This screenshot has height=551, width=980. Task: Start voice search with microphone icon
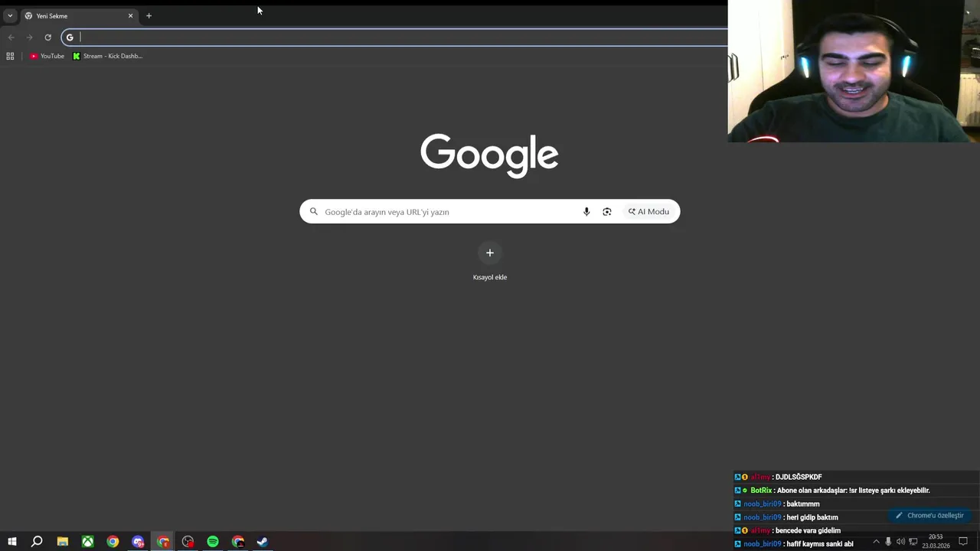[586, 211]
